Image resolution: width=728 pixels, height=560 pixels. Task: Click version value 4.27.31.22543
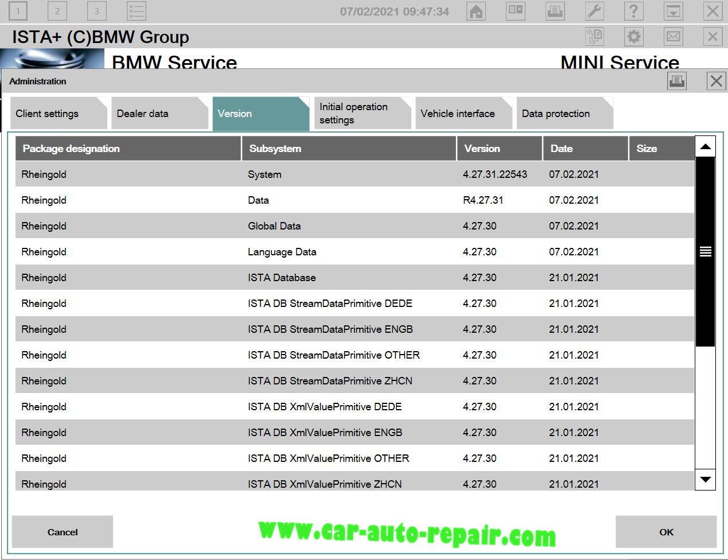coord(495,174)
